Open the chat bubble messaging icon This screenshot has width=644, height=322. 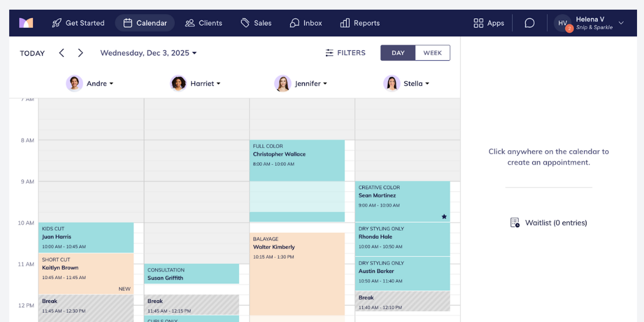(529, 23)
